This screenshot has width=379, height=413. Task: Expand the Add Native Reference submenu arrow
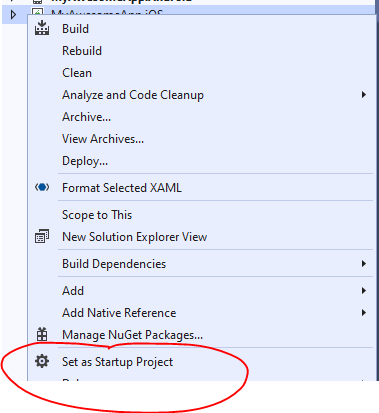[364, 313]
